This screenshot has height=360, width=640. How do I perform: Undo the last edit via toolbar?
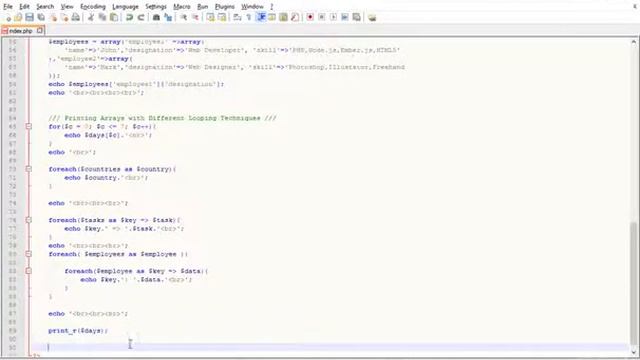pos(129,17)
